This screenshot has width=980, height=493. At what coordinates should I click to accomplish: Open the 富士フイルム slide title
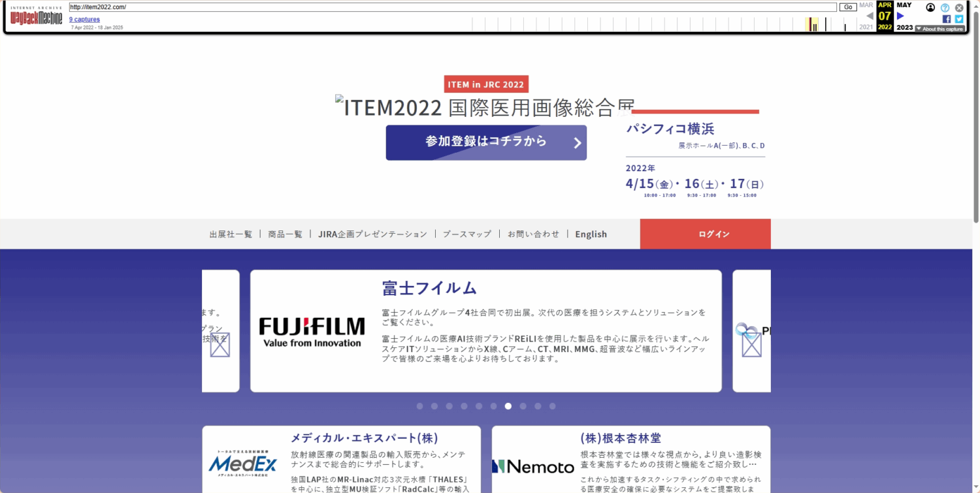[x=429, y=288]
